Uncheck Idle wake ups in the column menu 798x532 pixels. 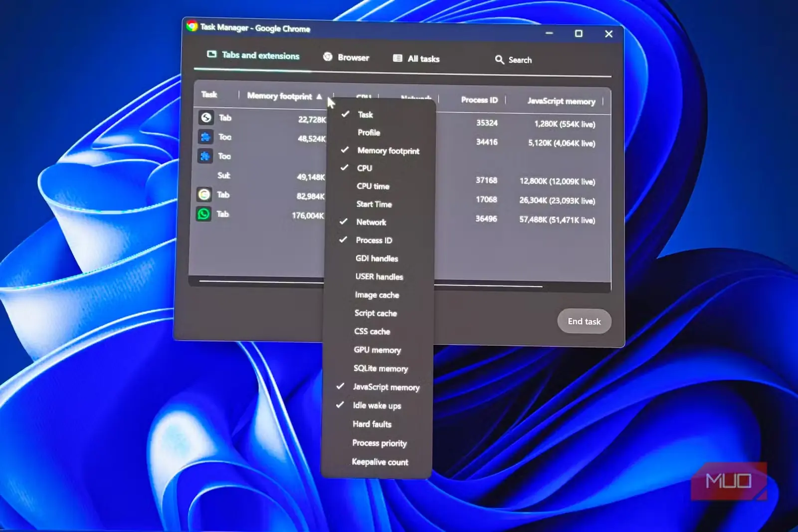378,405
